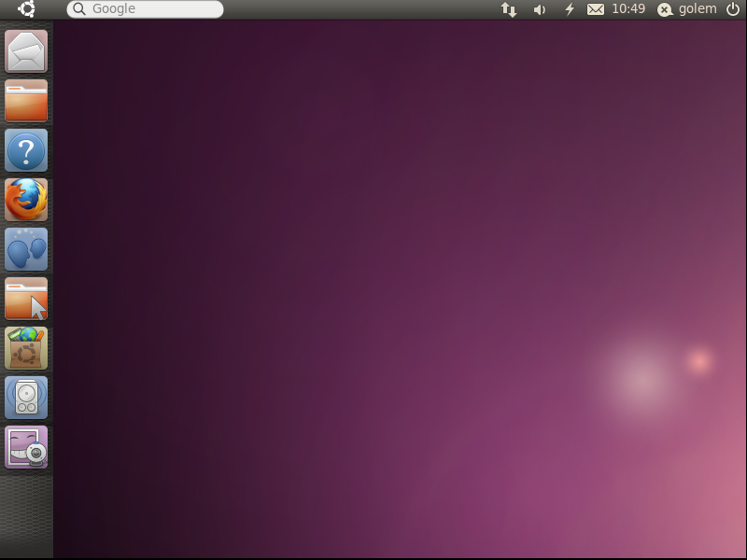This screenshot has width=747, height=560.
Task: Launch the Cheese webcam application
Action: [26, 447]
